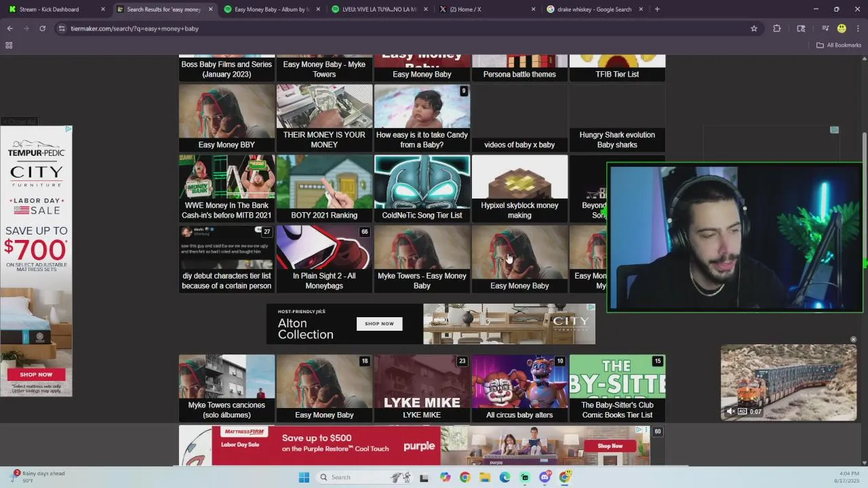Open THEIR MONEY IS YOUR MONEY tier list
Screen dimensions: 868x488
click(x=324, y=118)
